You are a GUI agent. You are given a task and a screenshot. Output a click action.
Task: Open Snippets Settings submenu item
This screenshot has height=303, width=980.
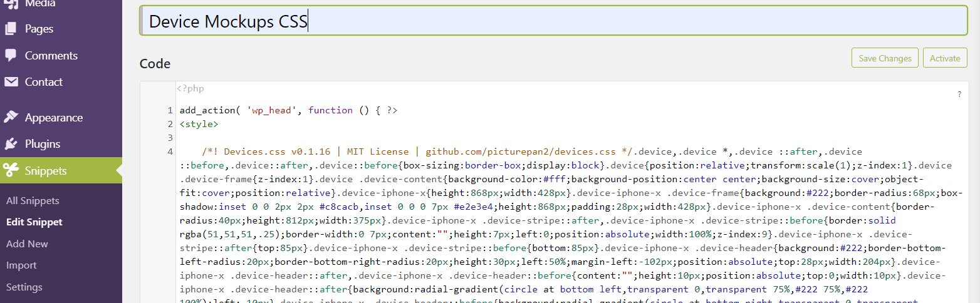pos(24,287)
